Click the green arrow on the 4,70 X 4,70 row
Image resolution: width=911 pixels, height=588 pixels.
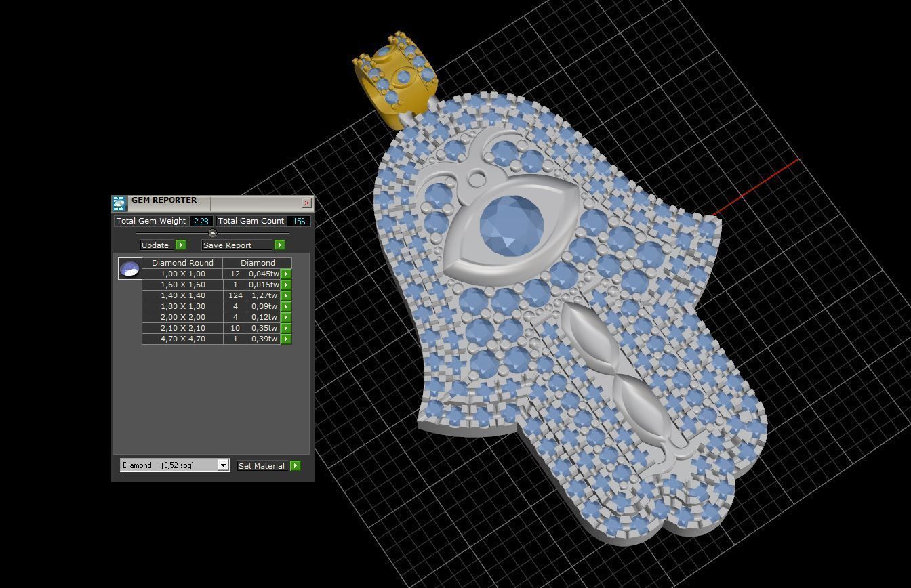pos(286,339)
